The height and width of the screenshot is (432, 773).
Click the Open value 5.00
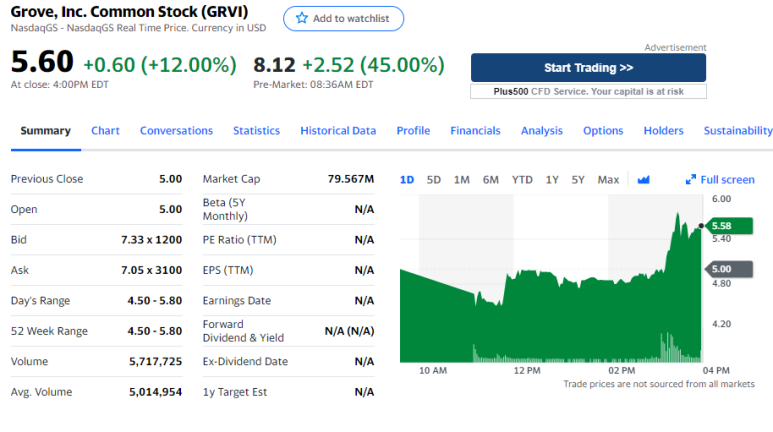[x=171, y=209]
